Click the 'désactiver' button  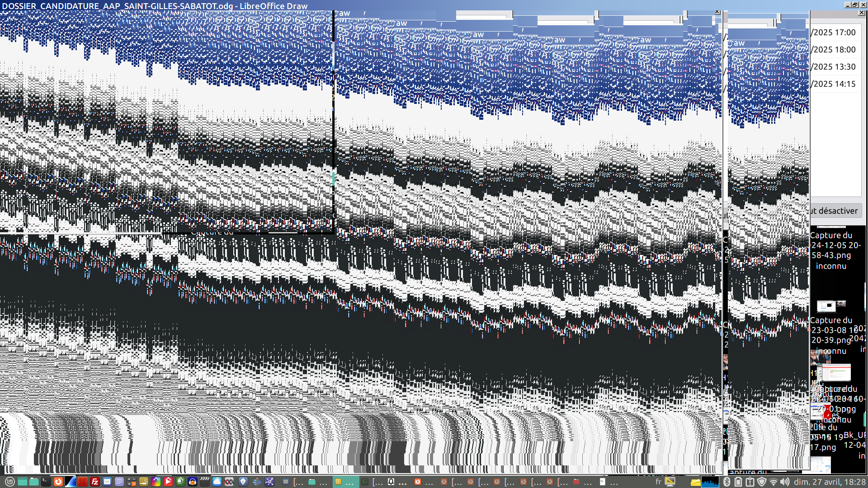[x=836, y=211]
